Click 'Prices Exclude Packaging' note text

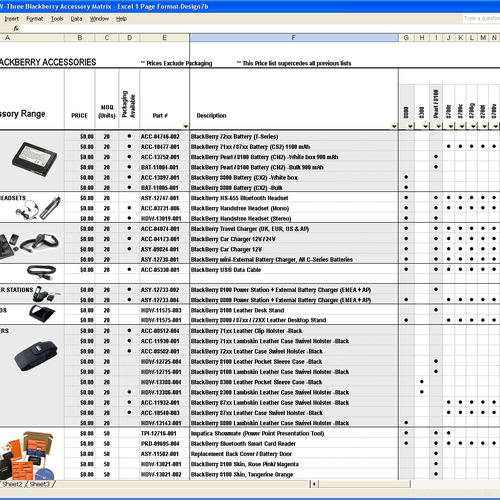pos(176,63)
